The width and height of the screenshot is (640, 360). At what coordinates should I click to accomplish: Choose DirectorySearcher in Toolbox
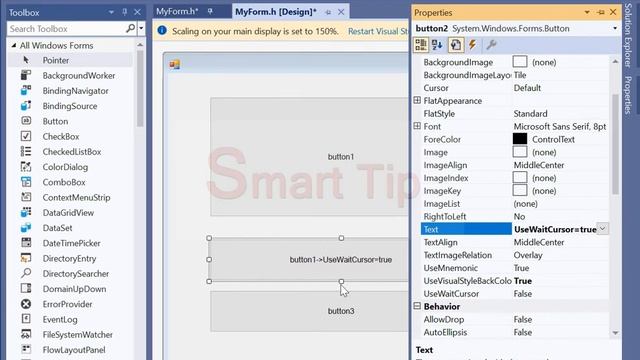click(x=69, y=273)
